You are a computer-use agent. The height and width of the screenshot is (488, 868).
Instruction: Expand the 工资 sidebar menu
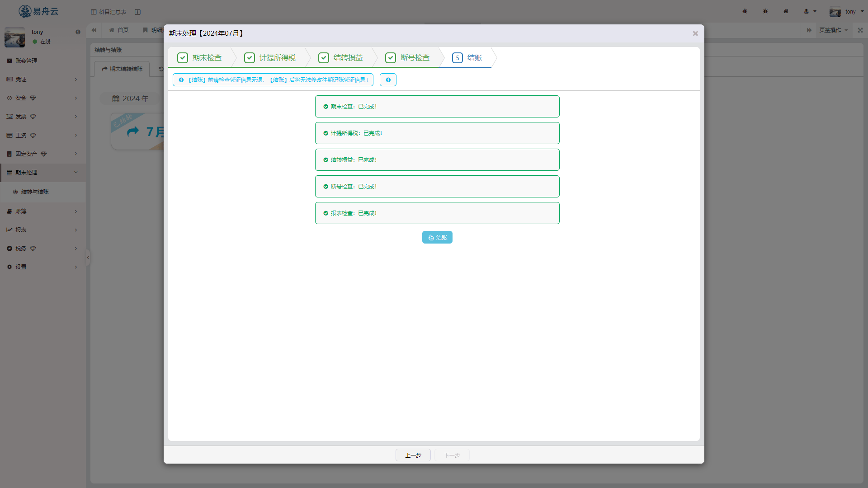(x=43, y=135)
